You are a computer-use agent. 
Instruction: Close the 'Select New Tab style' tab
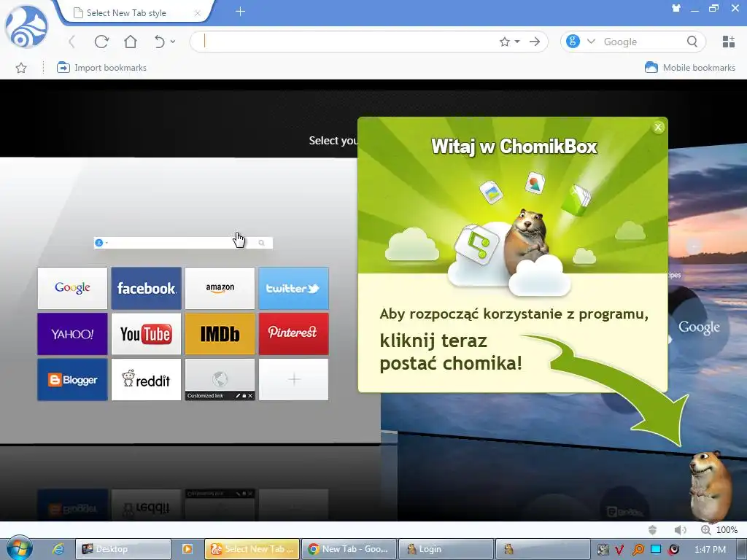point(197,13)
